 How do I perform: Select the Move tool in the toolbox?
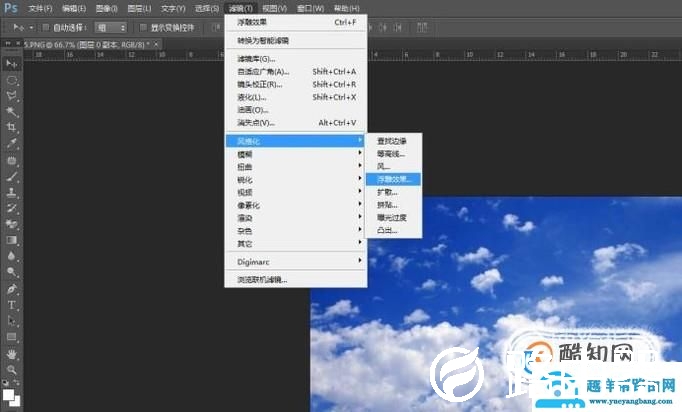12,64
